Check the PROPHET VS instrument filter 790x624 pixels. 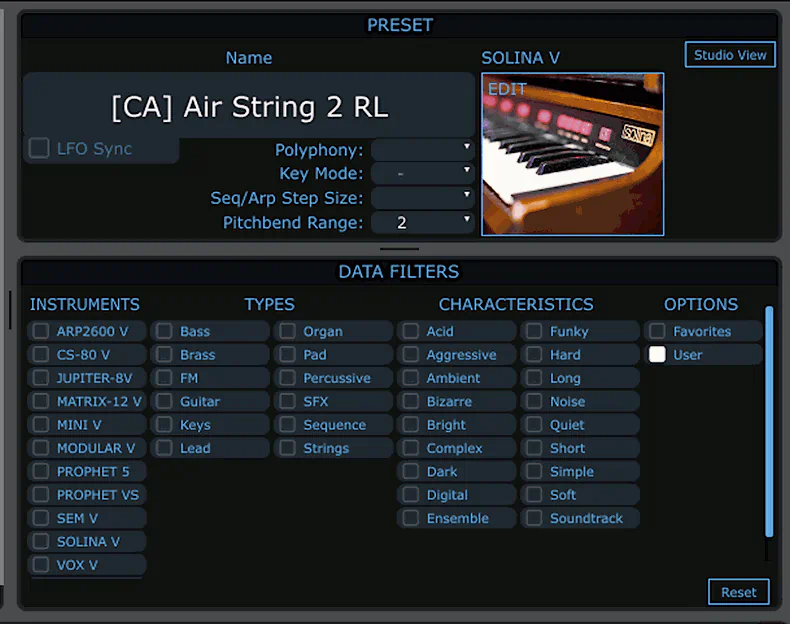click(x=41, y=495)
